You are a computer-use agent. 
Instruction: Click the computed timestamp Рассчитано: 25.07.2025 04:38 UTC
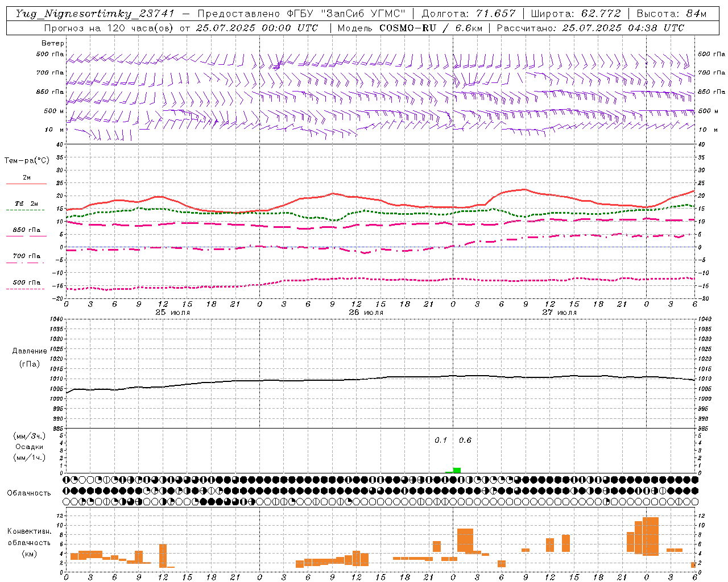[x=590, y=28]
